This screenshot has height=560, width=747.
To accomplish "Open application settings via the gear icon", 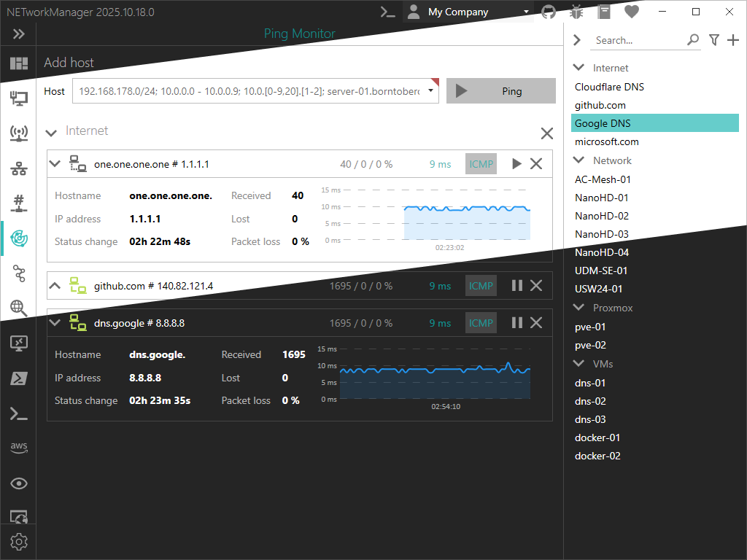I will (19, 542).
